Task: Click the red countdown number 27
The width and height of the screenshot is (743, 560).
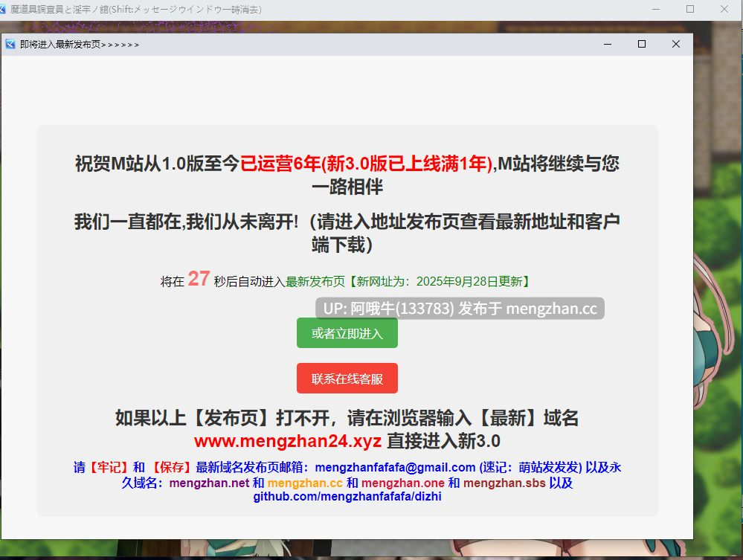Action: 199,279
